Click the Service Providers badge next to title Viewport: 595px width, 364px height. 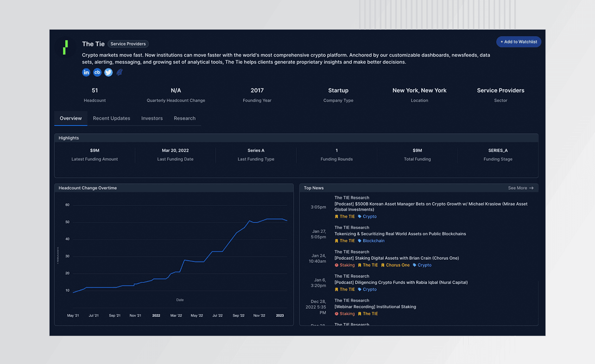[128, 44]
